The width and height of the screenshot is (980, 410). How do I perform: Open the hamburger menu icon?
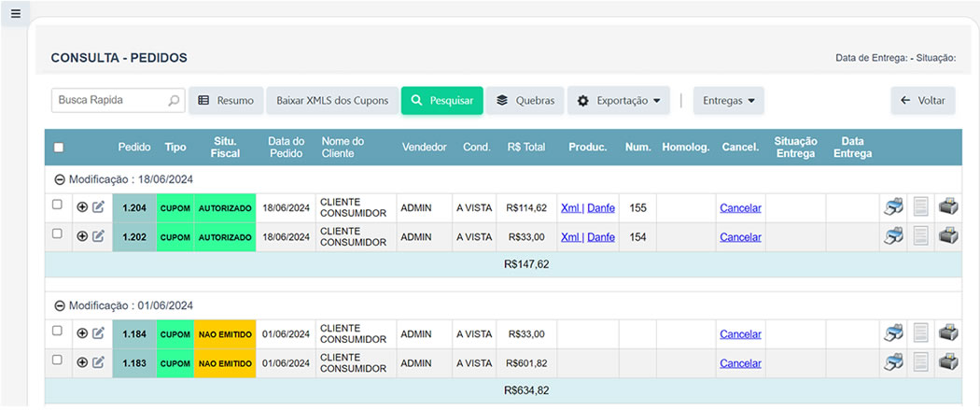15,13
